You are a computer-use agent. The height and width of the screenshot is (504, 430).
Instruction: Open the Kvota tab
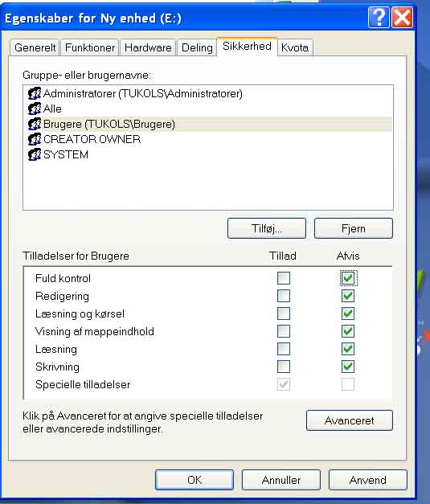tap(295, 47)
